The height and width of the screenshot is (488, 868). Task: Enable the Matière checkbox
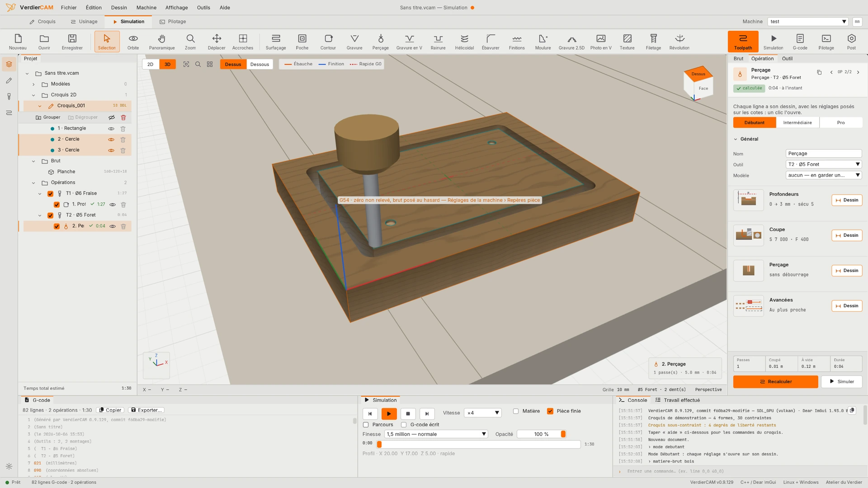point(516,411)
